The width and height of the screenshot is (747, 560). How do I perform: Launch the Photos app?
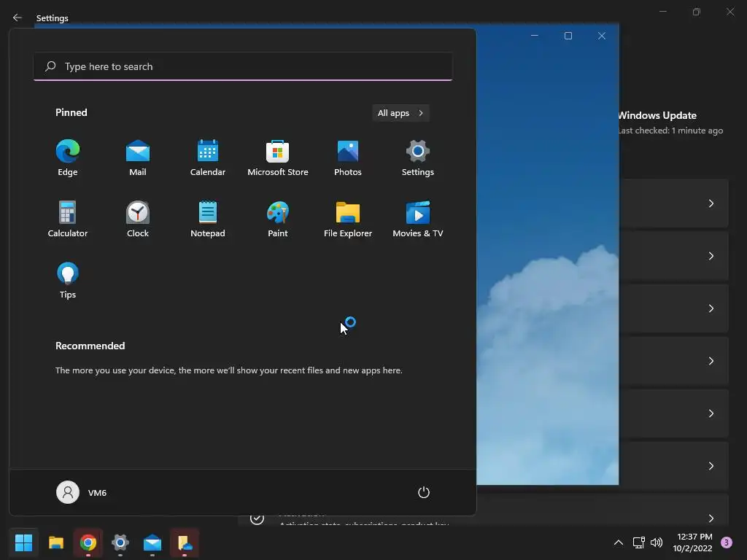click(348, 158)
